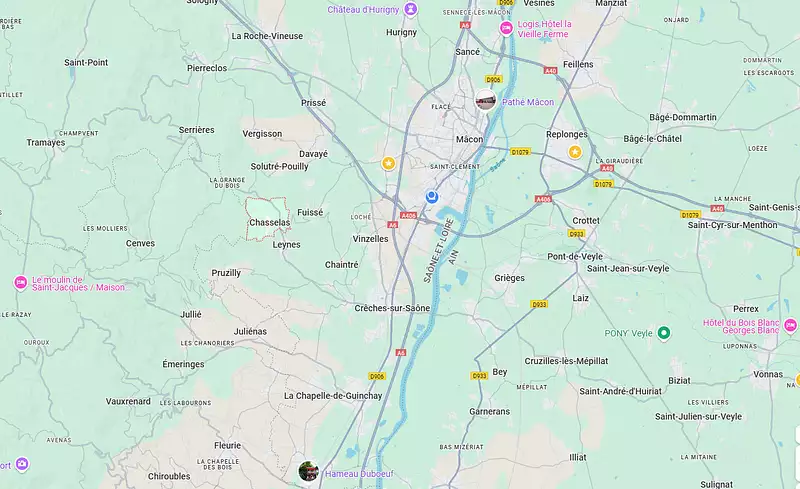Click the Pathé Mâcon place label
Viewport: 800px width, 489px height.
528,102
